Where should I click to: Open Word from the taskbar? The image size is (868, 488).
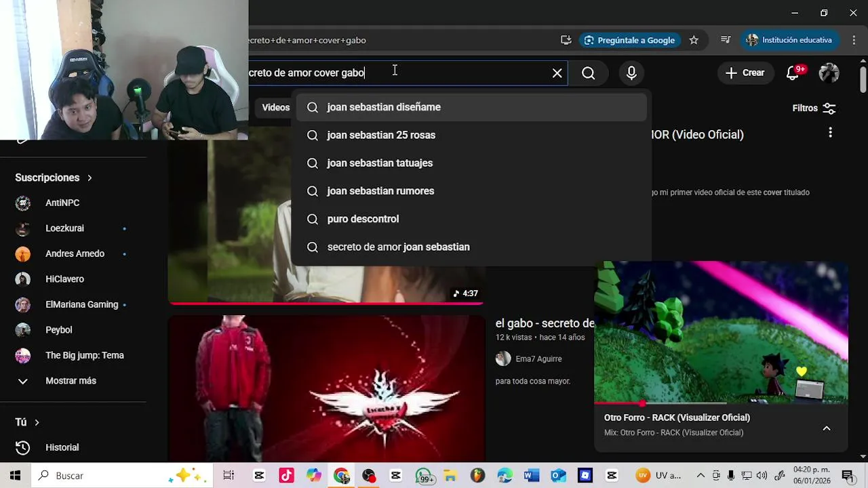click(x=531, y=476)
